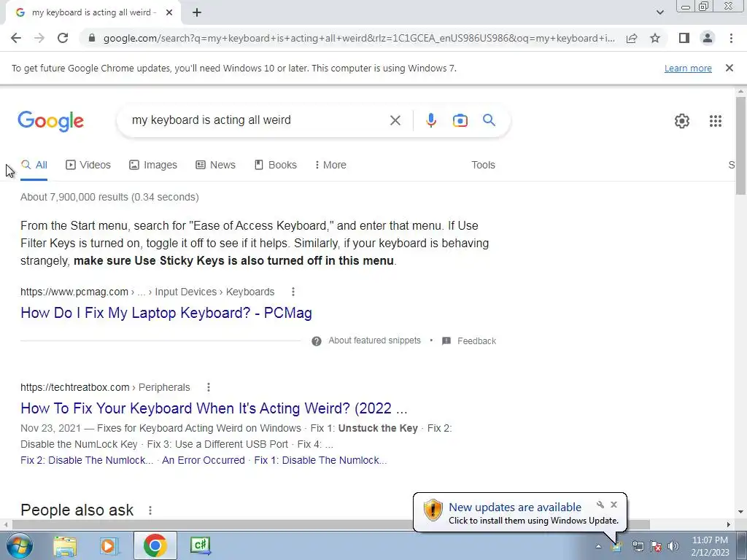747x560 pixels.
Task: Open the network tray icon
Action: [638, 546]
